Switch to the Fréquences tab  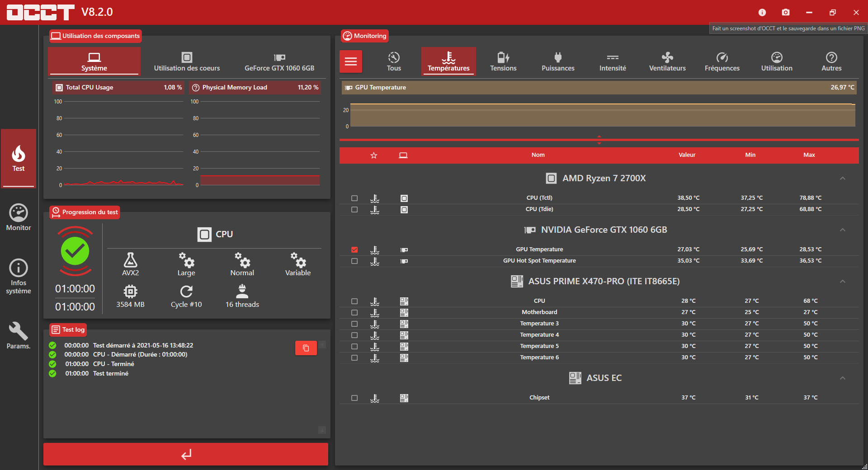point(722,61)
